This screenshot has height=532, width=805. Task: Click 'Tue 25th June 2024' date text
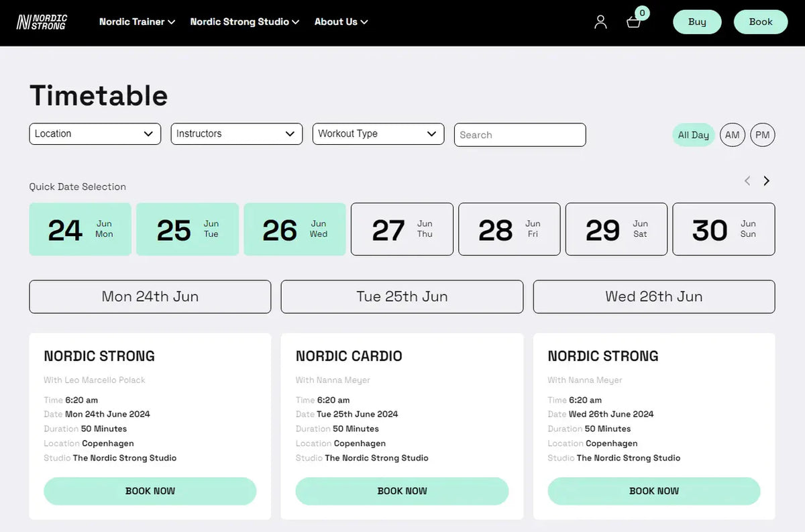point(358,414)
